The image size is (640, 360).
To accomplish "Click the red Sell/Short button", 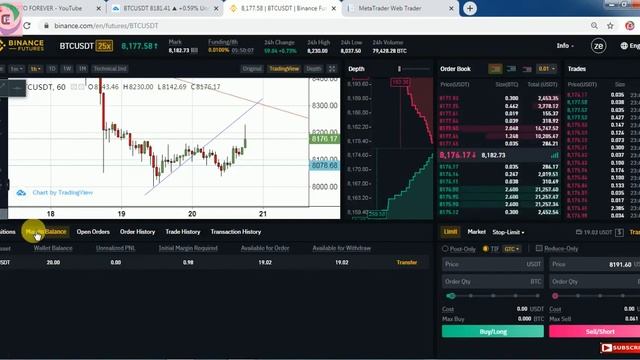I will click(595, 331).
